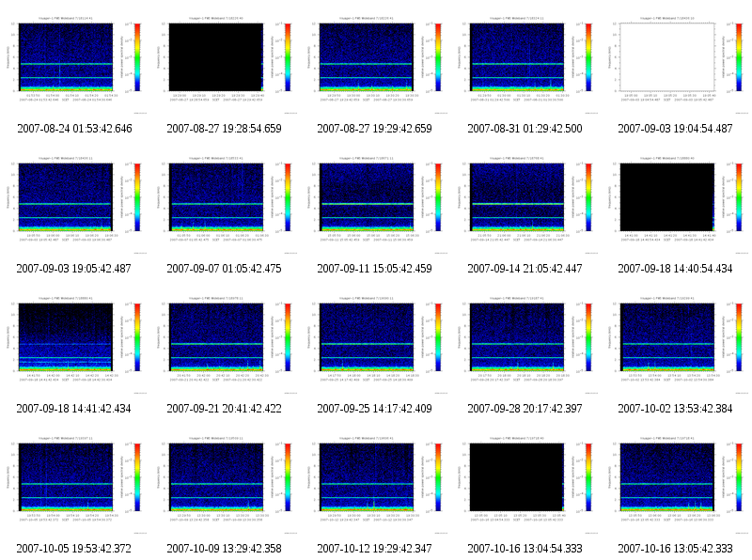Image resolution: width=752 pixels, height=560 pixels.
Task: Click the caption text 2007-09-18 14:41:42.434
Action: click(74, 409)
